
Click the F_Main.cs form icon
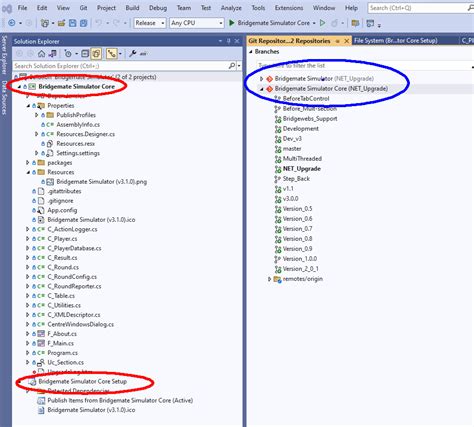(x=41, y=343)
